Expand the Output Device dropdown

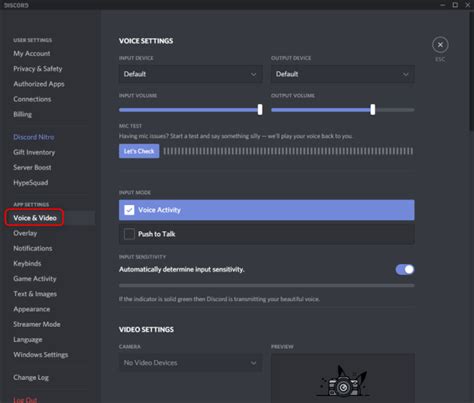pos(343,74)
